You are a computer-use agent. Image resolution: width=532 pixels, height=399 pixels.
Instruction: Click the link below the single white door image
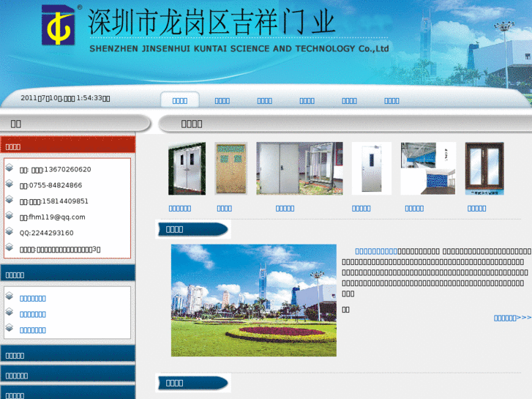click(361, 209)
